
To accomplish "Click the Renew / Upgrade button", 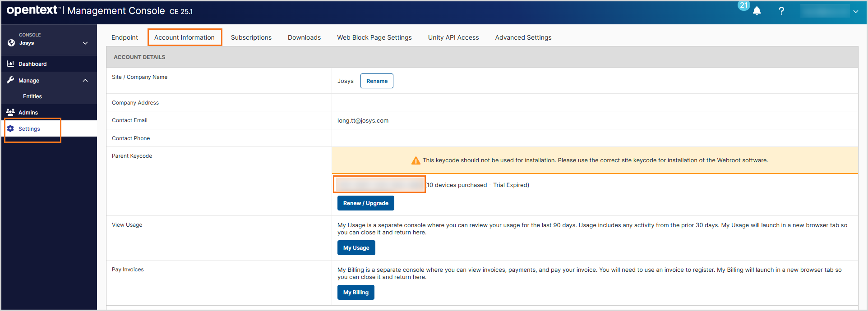I will [x=366, y=203].
